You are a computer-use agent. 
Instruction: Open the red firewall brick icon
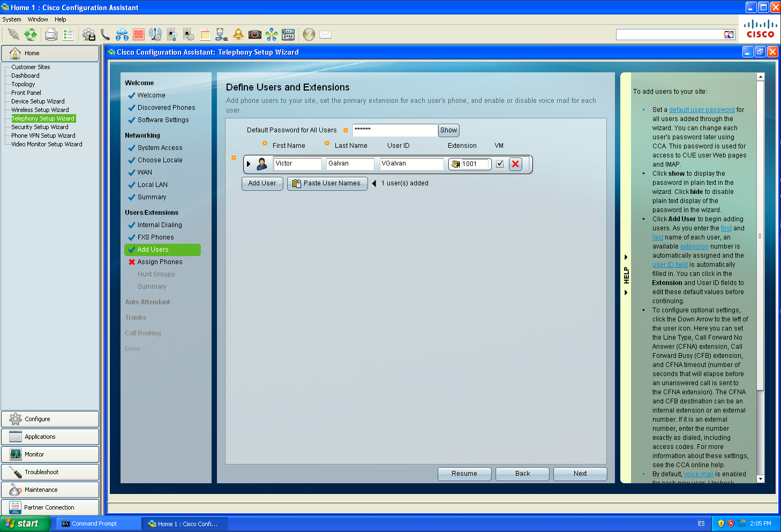pyautogui.click(x=139, y=35)
